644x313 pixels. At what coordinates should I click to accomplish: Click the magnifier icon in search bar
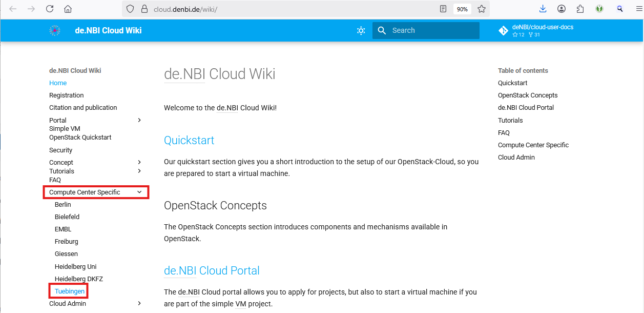tap(382, 31)
